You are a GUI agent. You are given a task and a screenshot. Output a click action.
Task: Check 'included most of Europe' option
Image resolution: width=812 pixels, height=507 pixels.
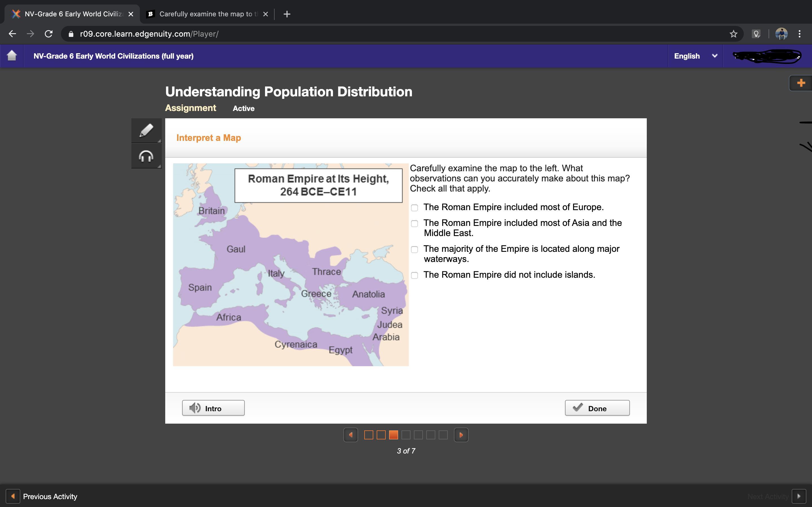[x=414, y=208]
